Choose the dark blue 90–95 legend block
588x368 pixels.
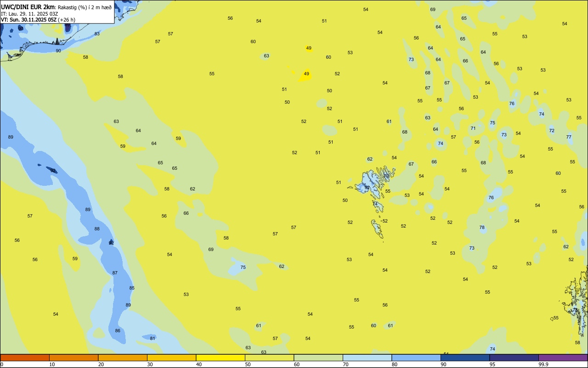[x=465, y=357]
